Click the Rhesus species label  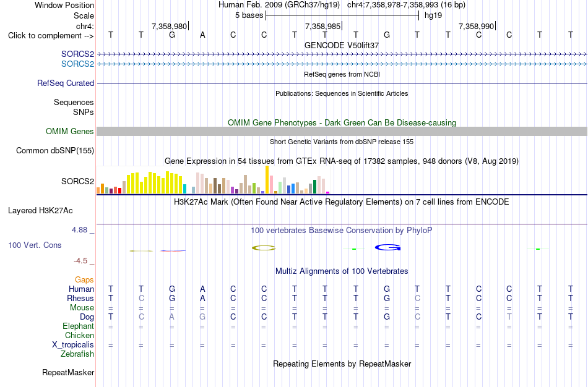tap(80, 298)
